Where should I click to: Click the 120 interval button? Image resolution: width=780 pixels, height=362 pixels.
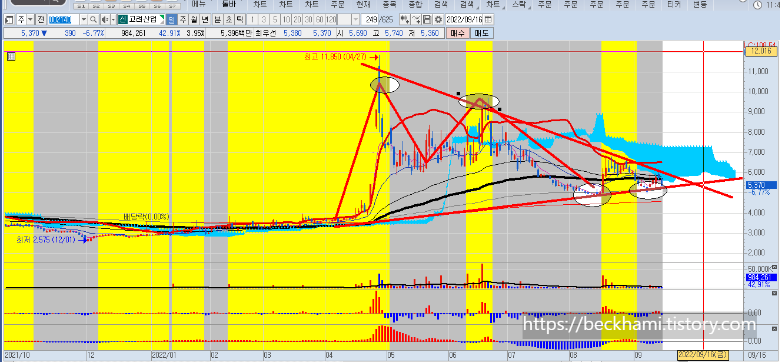click(x=331, y=20)
